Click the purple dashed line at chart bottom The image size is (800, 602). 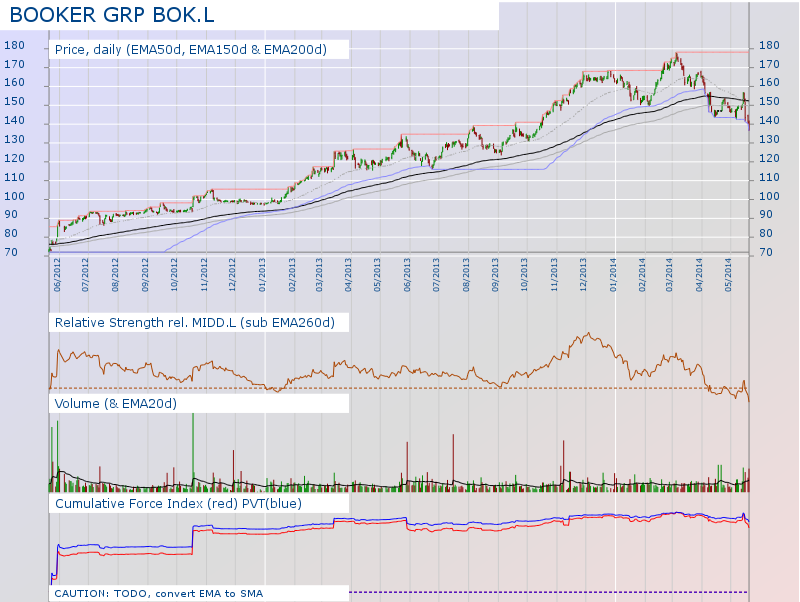click(x=548, y=592)
